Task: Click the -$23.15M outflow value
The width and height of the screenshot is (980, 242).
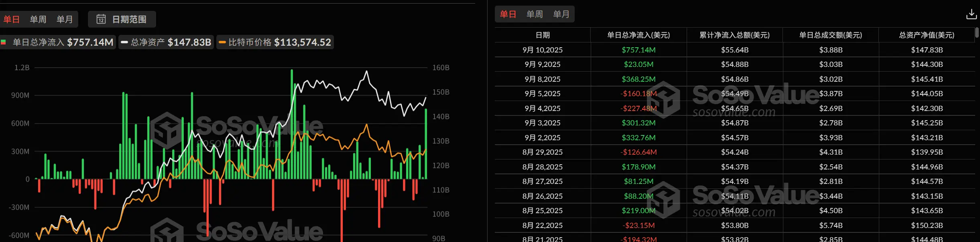Action: click(x=638, y=225)
